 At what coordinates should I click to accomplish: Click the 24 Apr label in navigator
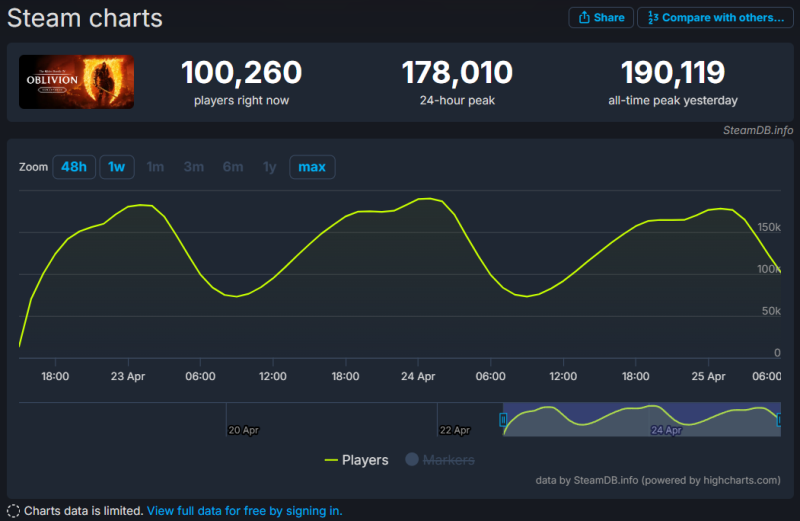(666, 430)
